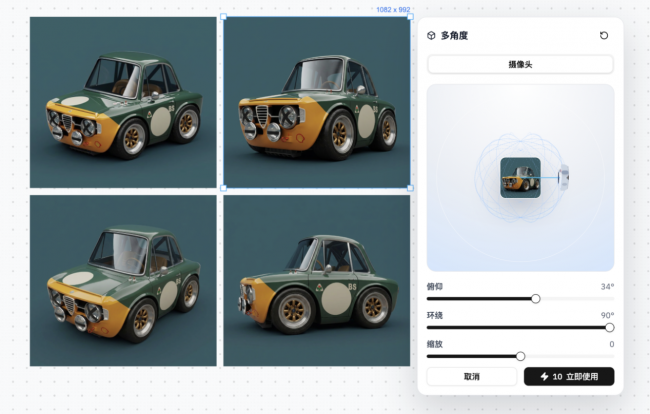Click the reset icon in the 多角度 panel header
The height and width of the screenshot is (414, 650).
[604, 36]
